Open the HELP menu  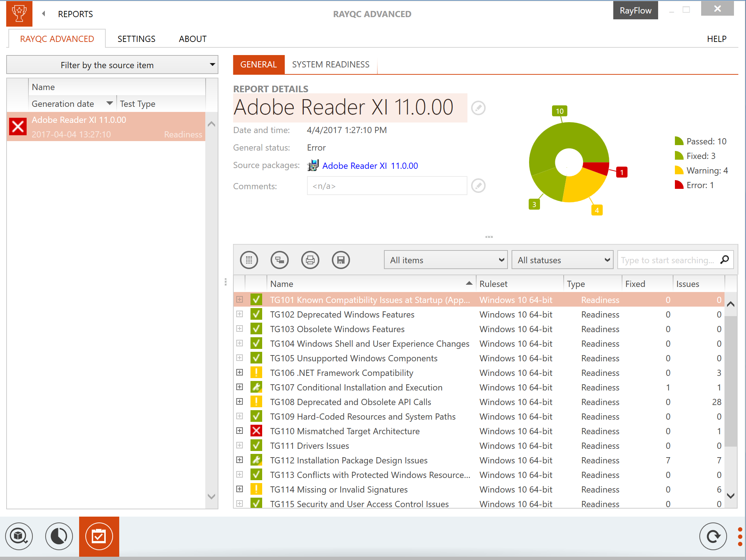(716, 39)
